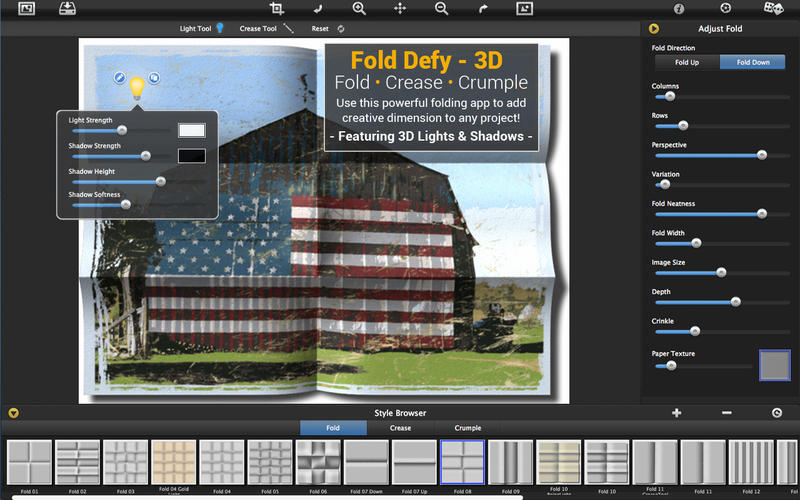Select the Fold 09 style thumbnail

pyautogui.click(x=511, y=462)
